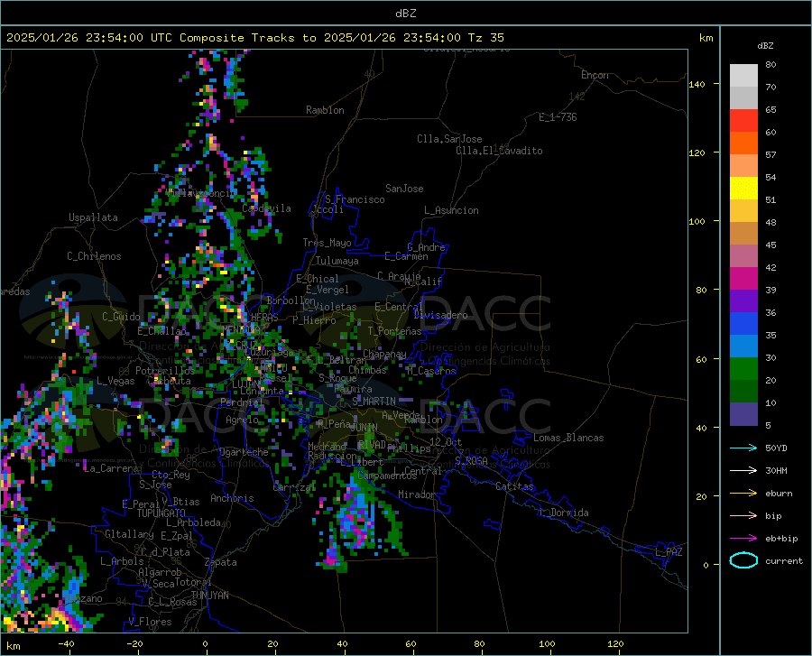Click the TUPUNGATO city label
The width and height of the screenshot is (812, 656).
coord(161,513)
